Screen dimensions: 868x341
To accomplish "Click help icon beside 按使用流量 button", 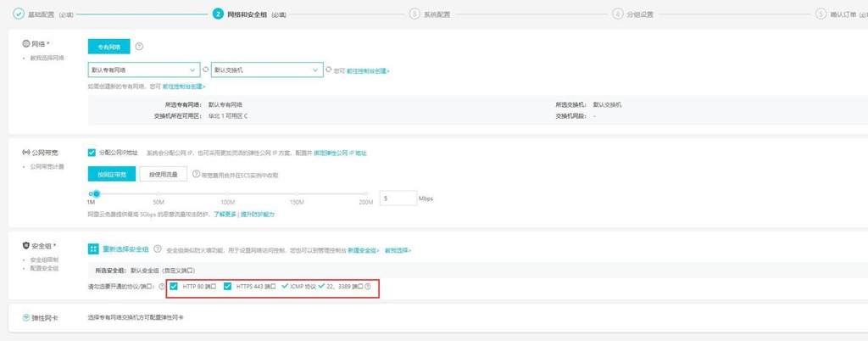I will click(x=196, y=175).
